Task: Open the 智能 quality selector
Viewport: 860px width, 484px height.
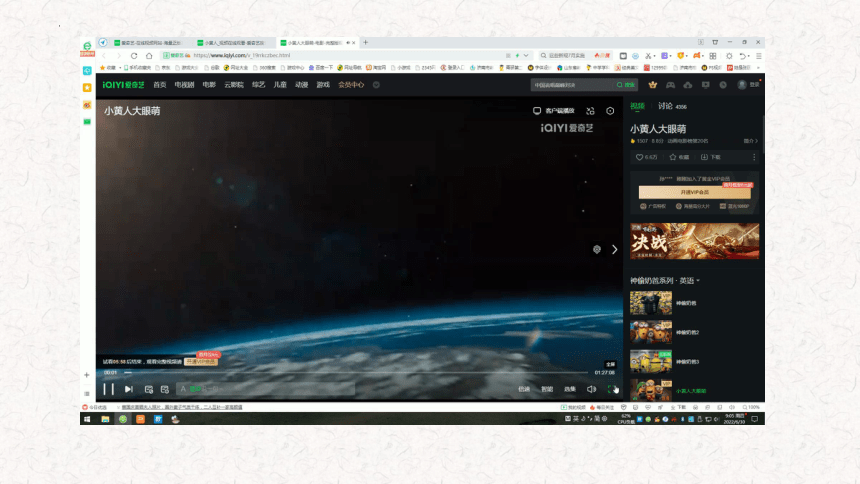Action: (x=547, y=389)
